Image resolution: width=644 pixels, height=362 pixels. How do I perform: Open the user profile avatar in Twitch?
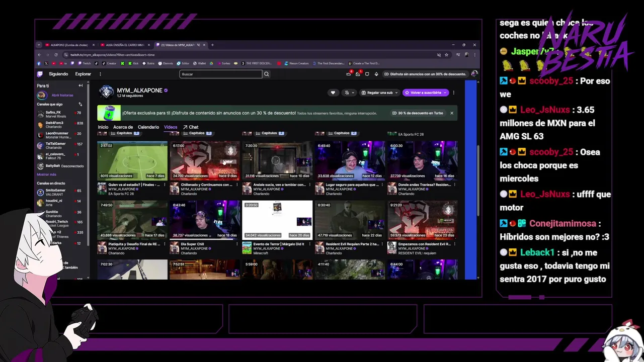tap(474, 74)
